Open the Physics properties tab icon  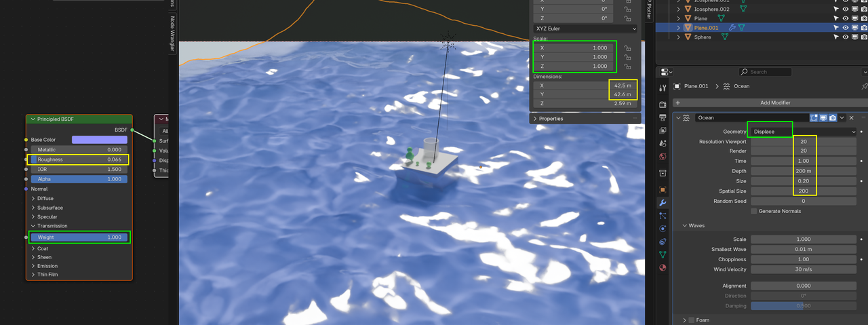(663, 229)
